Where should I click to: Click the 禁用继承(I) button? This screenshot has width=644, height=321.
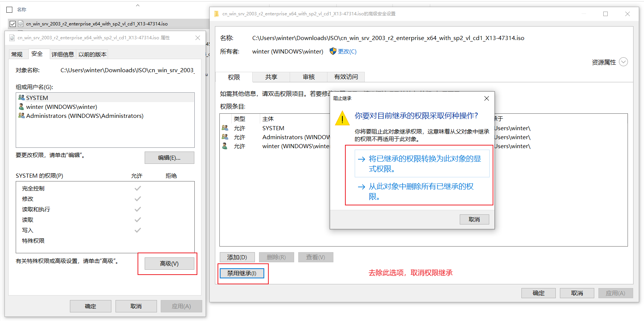coord(242,273)
